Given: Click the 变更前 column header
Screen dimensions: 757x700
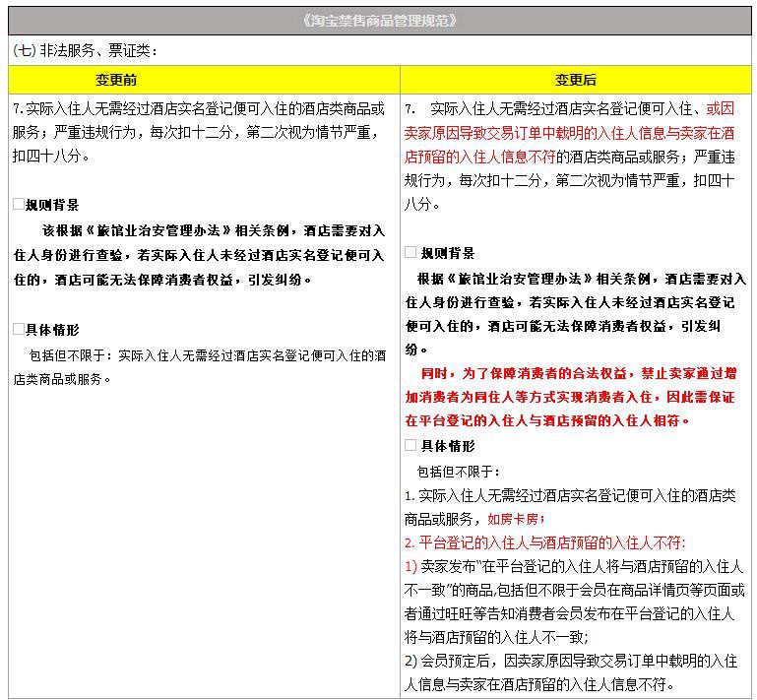Looking at the screenshot, I should 116,80.
